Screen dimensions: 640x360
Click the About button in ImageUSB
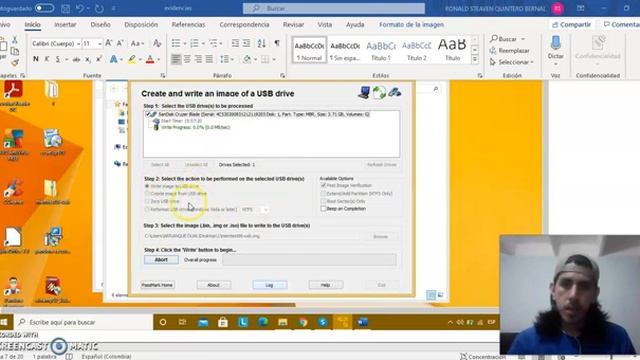point(213,285)
